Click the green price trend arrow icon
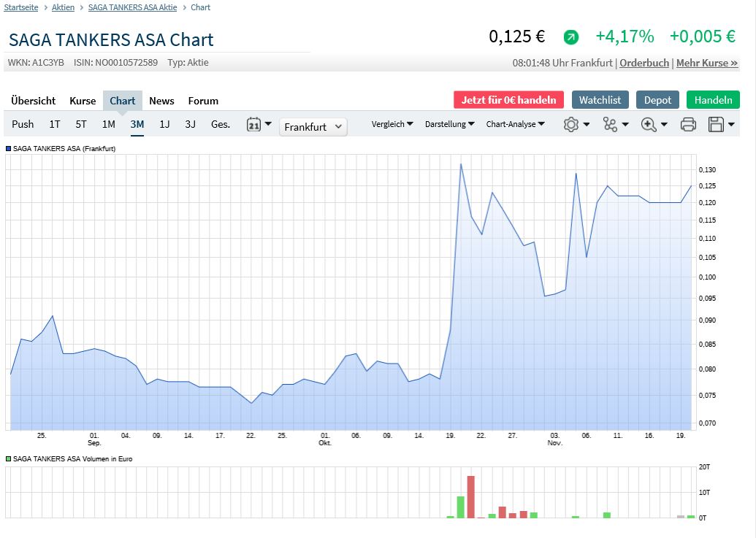 570,36
